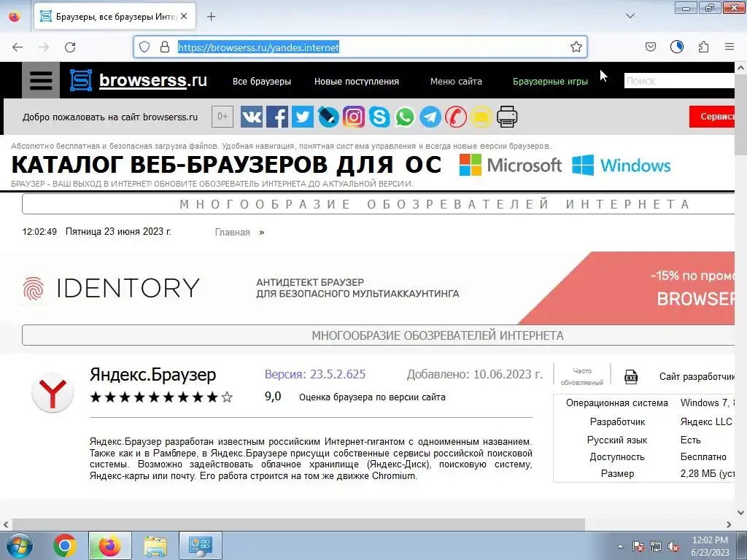The height and width of the screenshot is (560, 747).
Task: Click the star rating row
Action: (x=161, y=397)
